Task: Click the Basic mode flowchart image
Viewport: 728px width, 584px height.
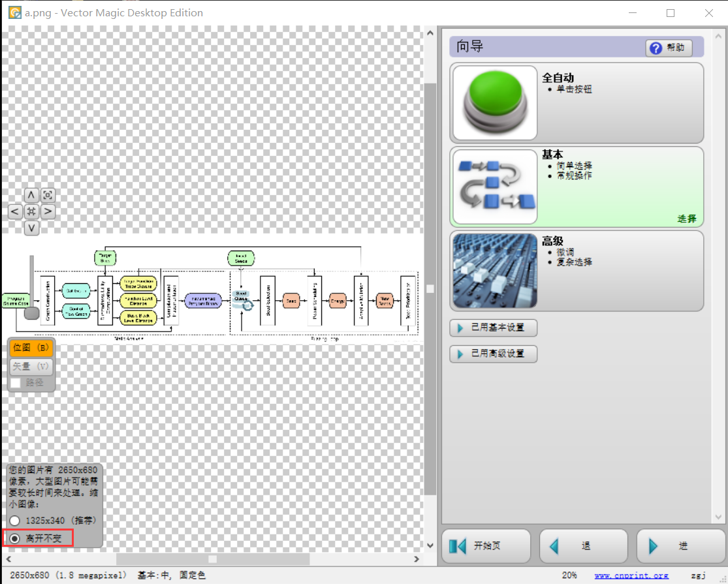Action: click(495, 187)
